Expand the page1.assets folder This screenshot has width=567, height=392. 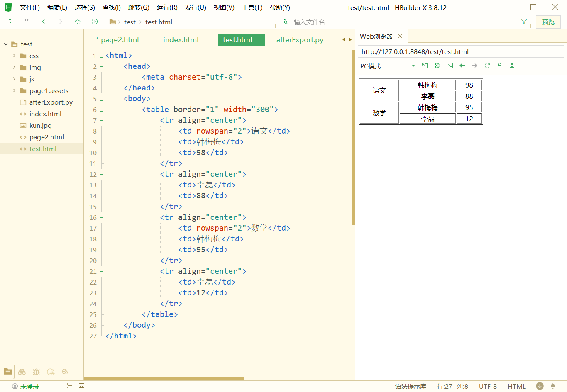pos(14,90)
